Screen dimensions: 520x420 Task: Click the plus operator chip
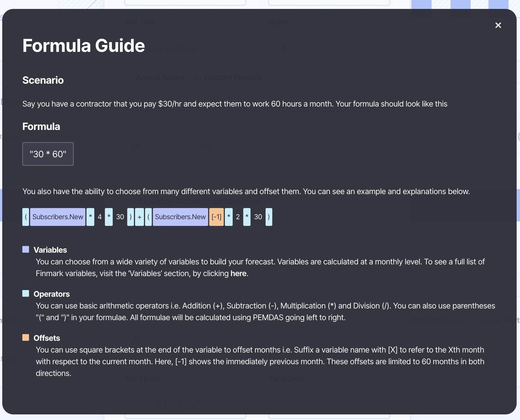click(x=139, y=217)
